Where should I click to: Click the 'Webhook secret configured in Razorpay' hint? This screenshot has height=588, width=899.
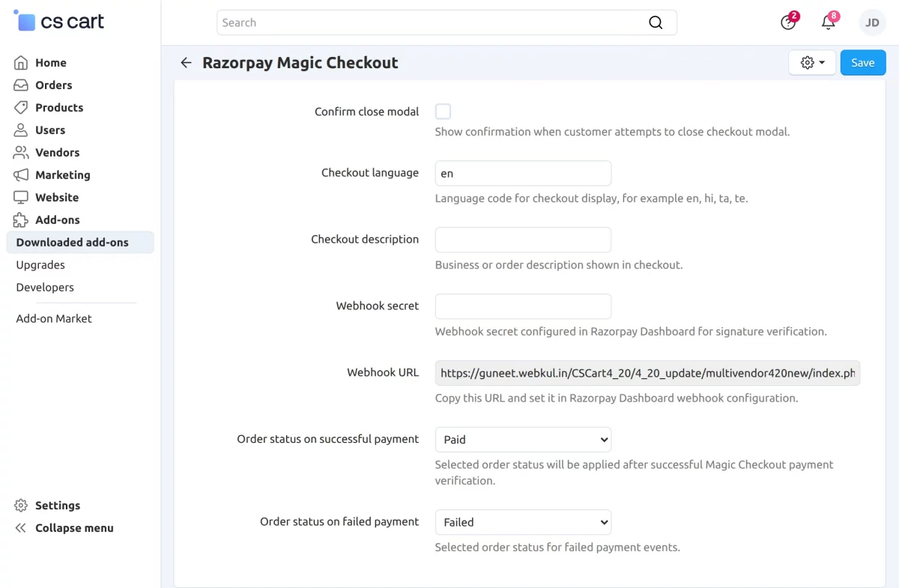click(x=631, y=332)
